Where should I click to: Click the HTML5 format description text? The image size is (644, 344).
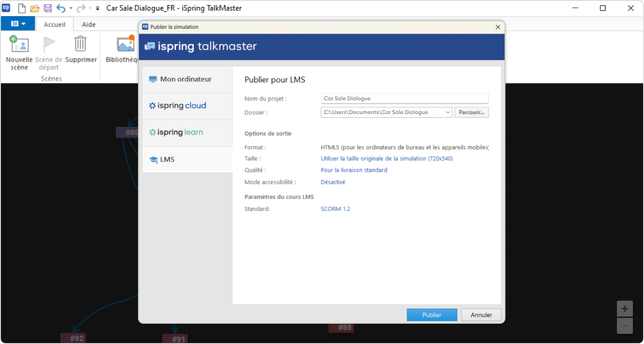405,148
